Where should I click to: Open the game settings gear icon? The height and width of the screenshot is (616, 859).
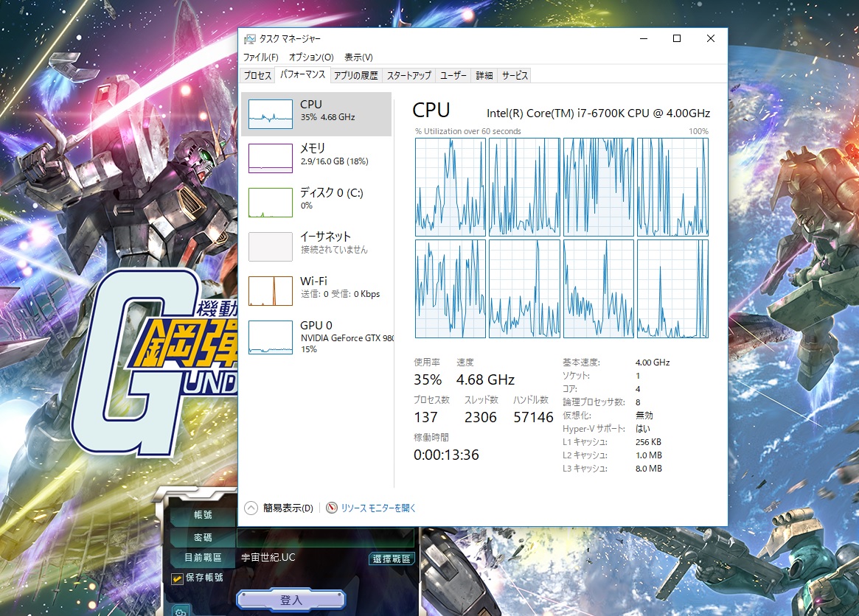[x=178, y=610]
